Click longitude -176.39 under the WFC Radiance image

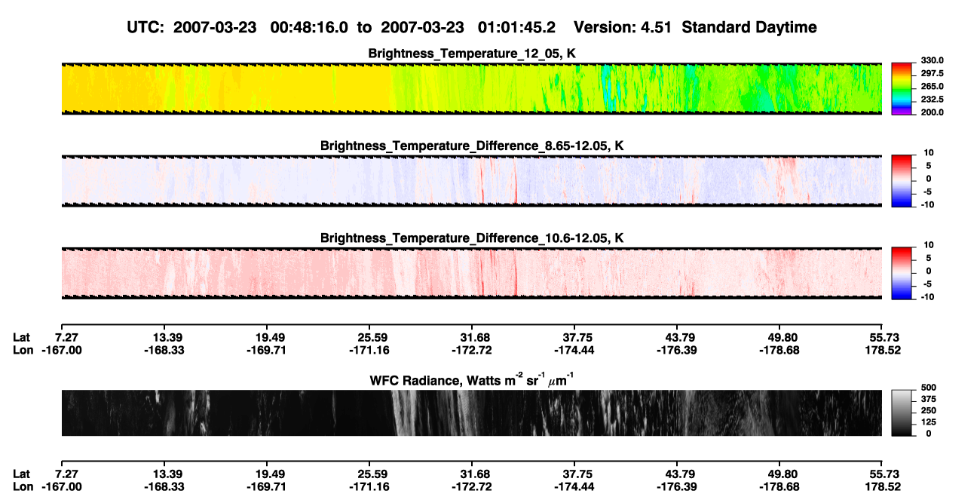676,487
